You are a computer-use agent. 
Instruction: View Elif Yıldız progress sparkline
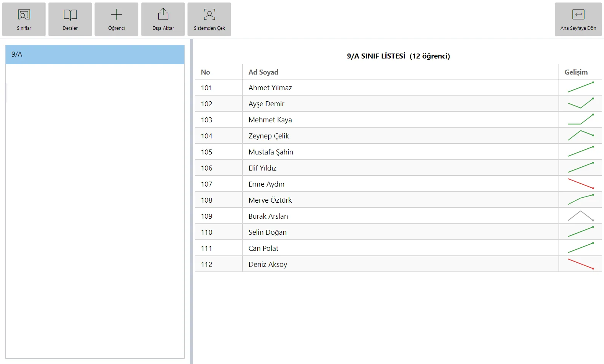pos(581,168)
